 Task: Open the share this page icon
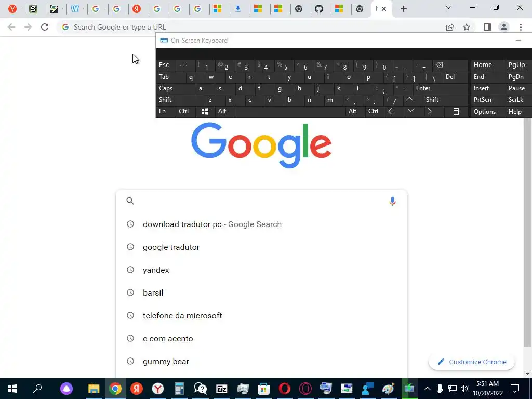point(450,27)
